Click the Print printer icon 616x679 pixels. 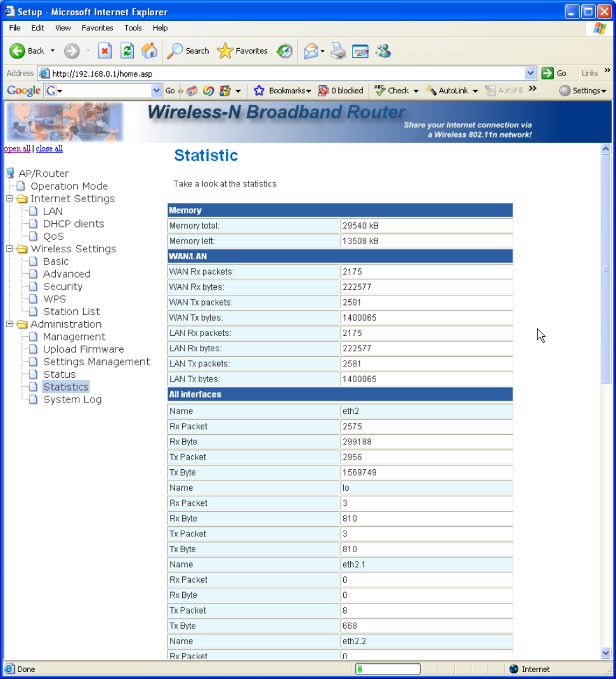pyautogui.click(x=338, y=51)
